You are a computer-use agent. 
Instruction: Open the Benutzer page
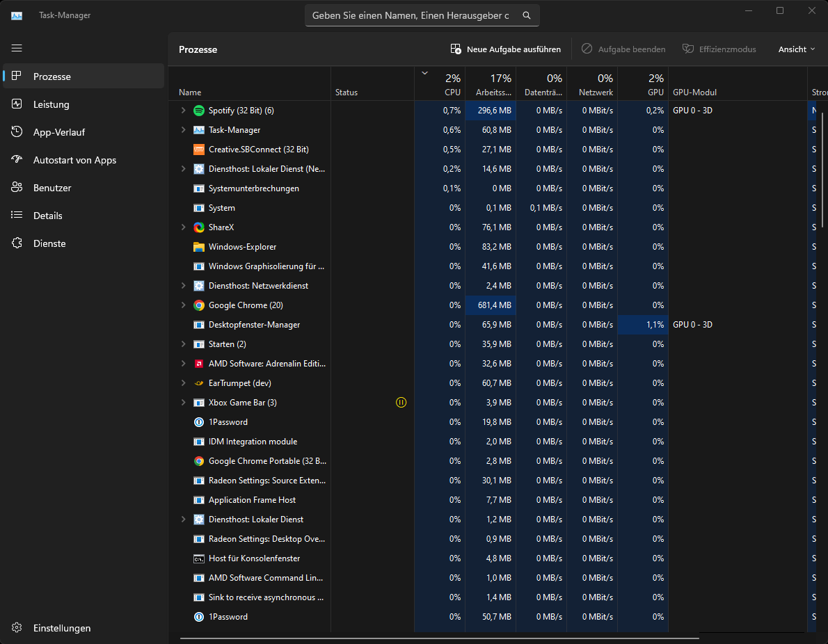(x=84, y=188)
